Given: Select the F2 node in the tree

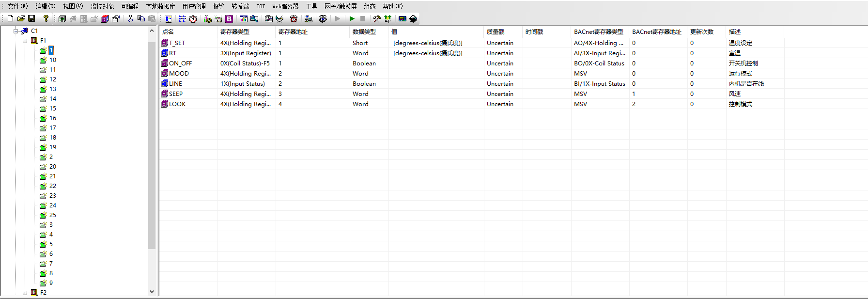Looking at the screenshot, I should (x=43, y=293).
